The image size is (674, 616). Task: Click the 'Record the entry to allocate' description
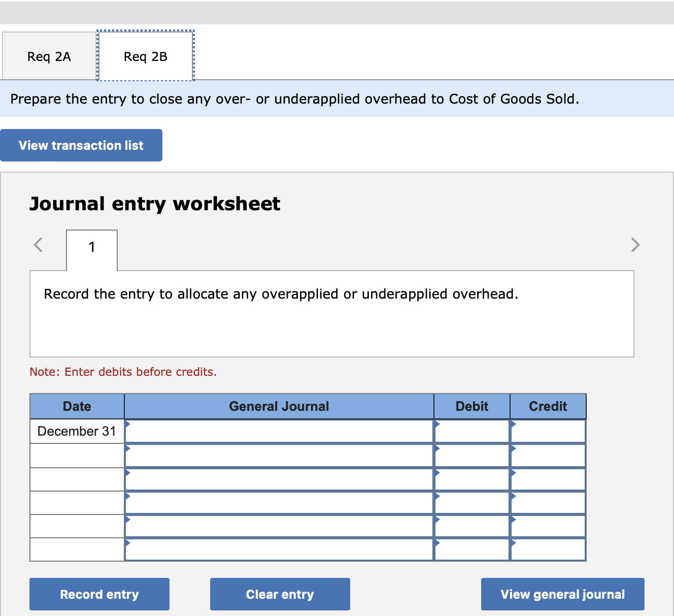point(281,294)
